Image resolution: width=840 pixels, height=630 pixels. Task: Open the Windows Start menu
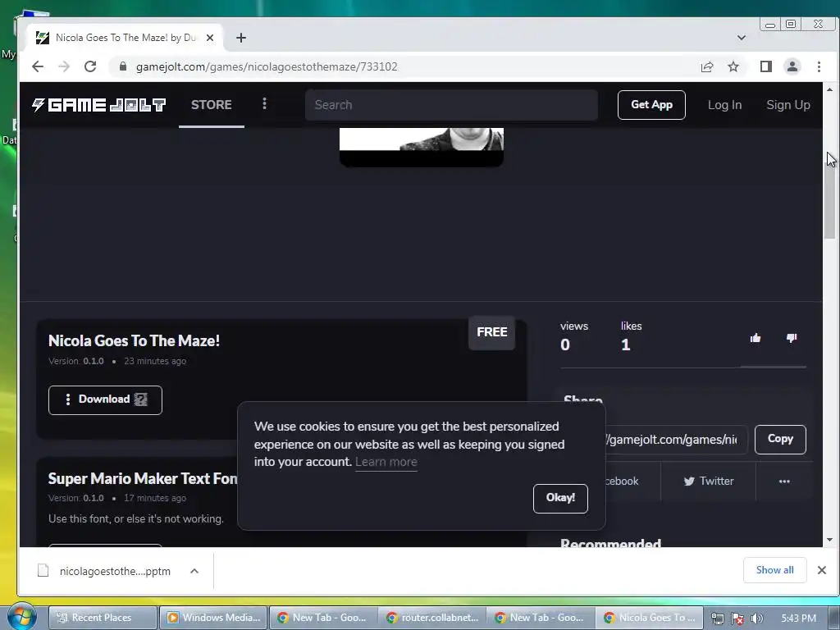coord(21,617)
